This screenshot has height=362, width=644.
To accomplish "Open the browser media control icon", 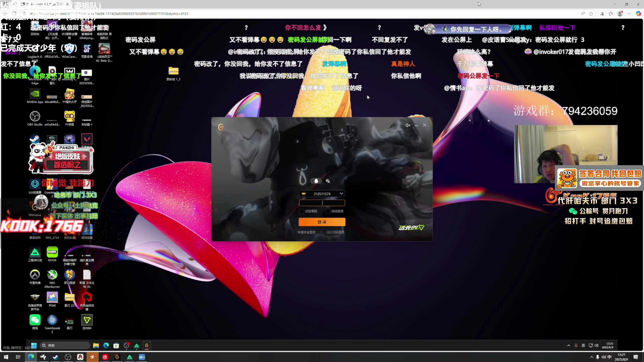I will (x=602, y=14).
